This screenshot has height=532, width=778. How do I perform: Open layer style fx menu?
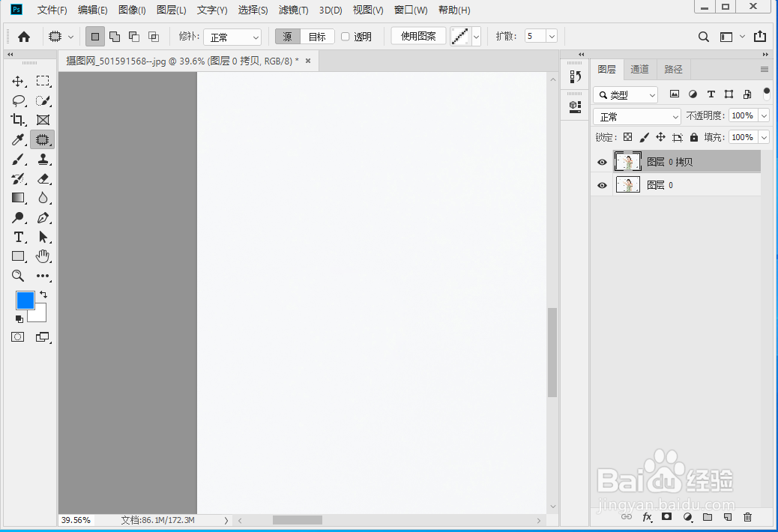pyautogui.click(x=647, y=517)
